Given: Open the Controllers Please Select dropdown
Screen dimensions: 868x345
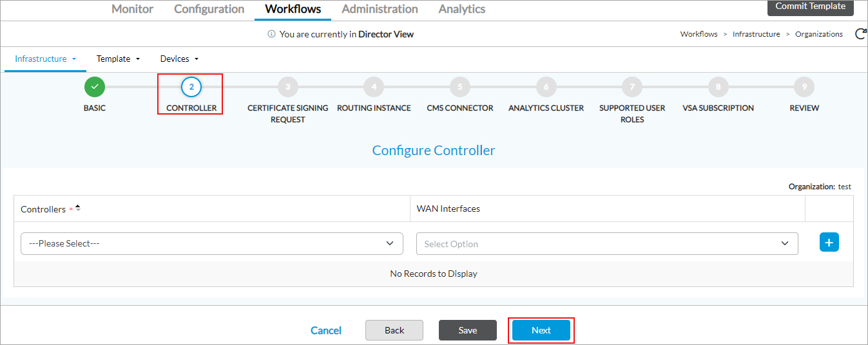Looking at the screenshot, I should [211, 243].
